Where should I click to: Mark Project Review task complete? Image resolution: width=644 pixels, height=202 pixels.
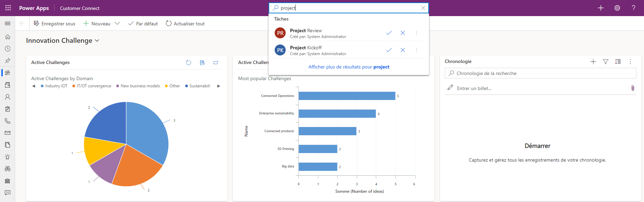point(389,33)
